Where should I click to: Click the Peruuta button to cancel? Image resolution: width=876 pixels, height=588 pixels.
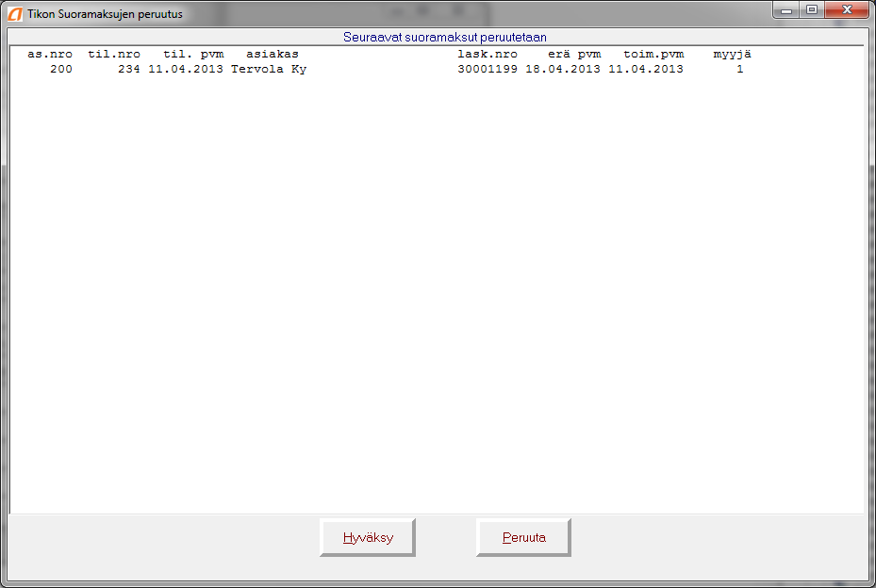523,537
